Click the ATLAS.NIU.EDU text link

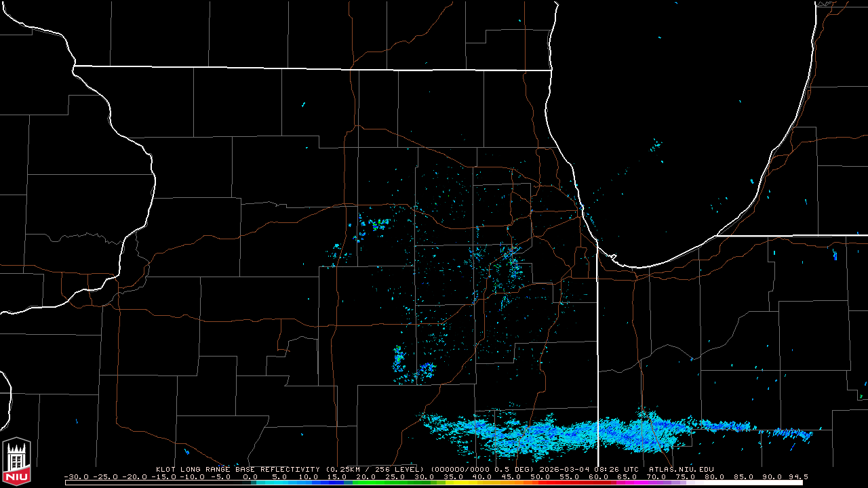tap(681, 469)
